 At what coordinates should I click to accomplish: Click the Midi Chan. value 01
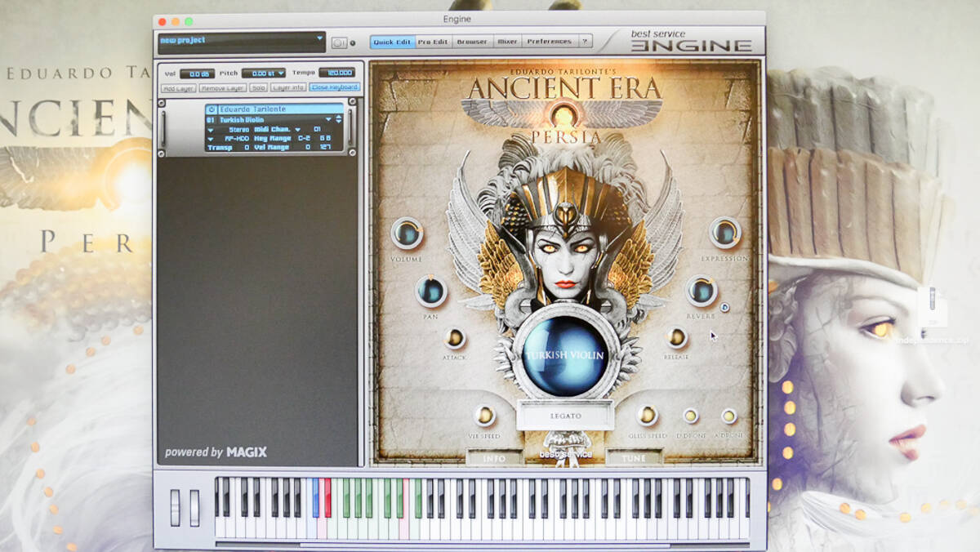coord(317,129)
